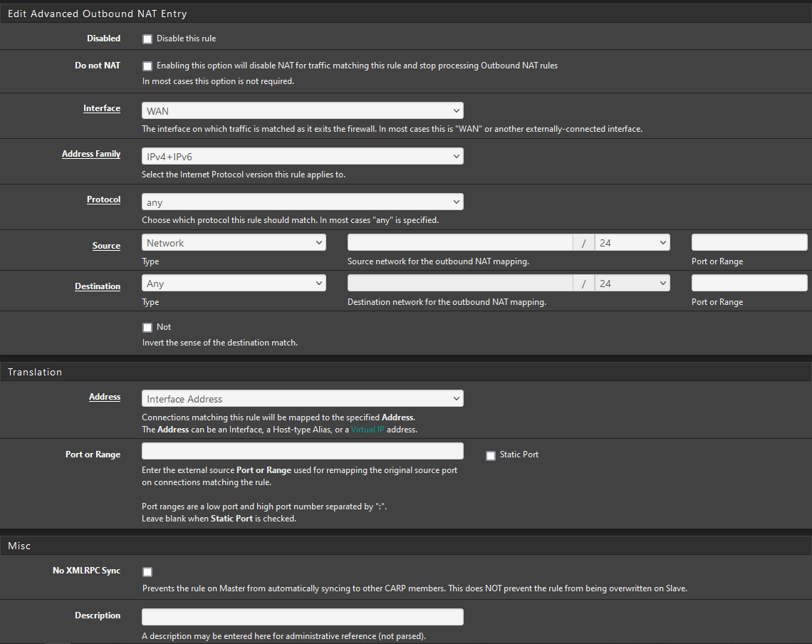Open the Destination subnet mask dropdown

[633, 284]
